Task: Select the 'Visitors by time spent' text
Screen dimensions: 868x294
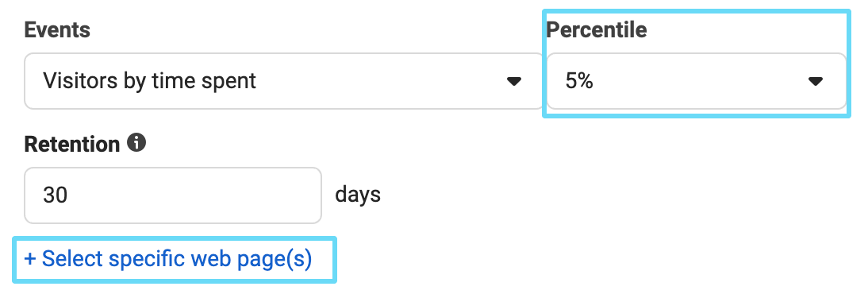Action: pos(149,82)
